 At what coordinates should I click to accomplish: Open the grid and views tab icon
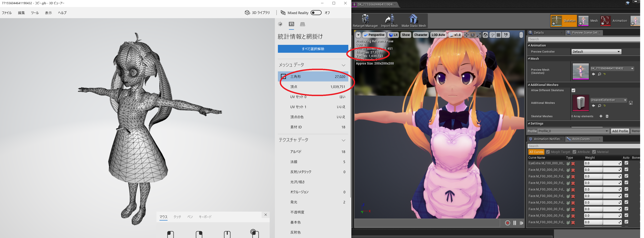[303, 24]
